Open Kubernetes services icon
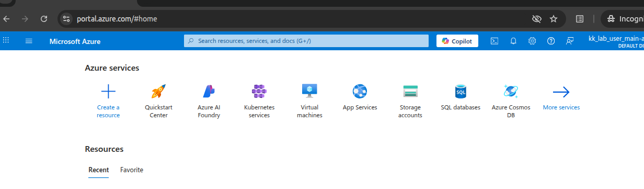Viewport: 644px width, 189px height. (x=259, y=92)
